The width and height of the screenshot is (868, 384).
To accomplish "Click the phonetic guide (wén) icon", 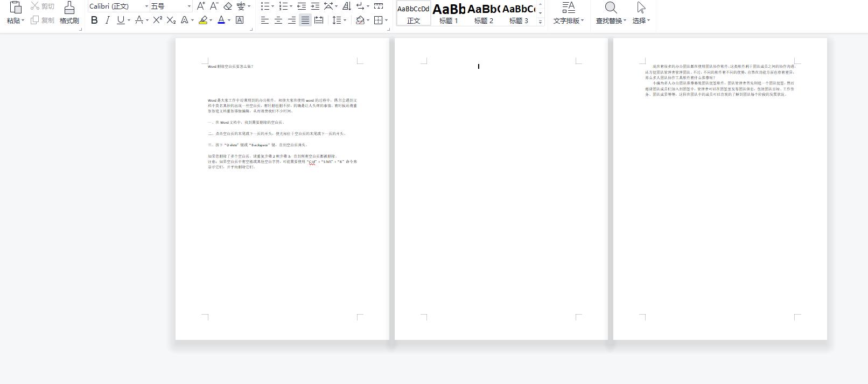I will tap(241, 6).
